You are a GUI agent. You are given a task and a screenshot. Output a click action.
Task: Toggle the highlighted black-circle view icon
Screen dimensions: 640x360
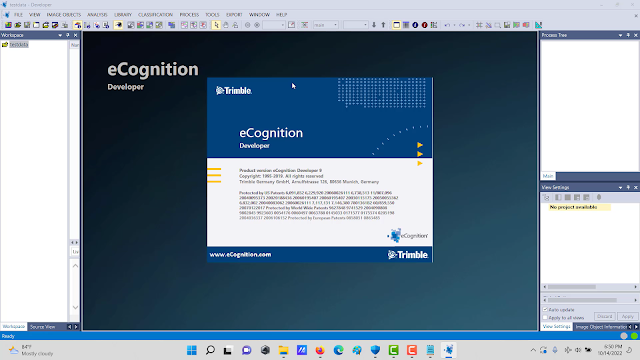118,25
